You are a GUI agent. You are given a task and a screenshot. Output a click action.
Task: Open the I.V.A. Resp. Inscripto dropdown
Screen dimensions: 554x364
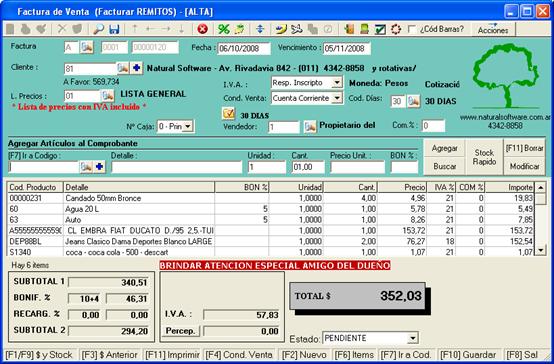(337, 83)
